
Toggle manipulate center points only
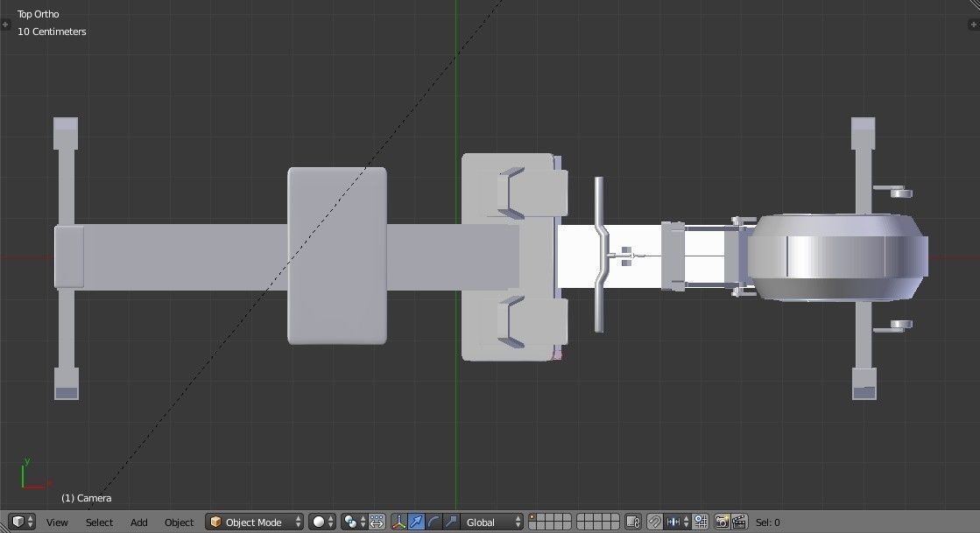click(377, 522)
